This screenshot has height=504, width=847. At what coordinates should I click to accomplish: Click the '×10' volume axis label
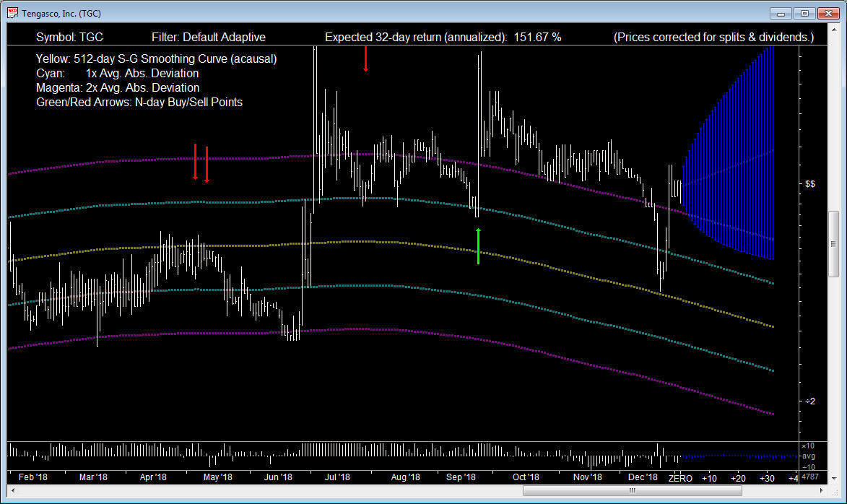pos(808,446)
